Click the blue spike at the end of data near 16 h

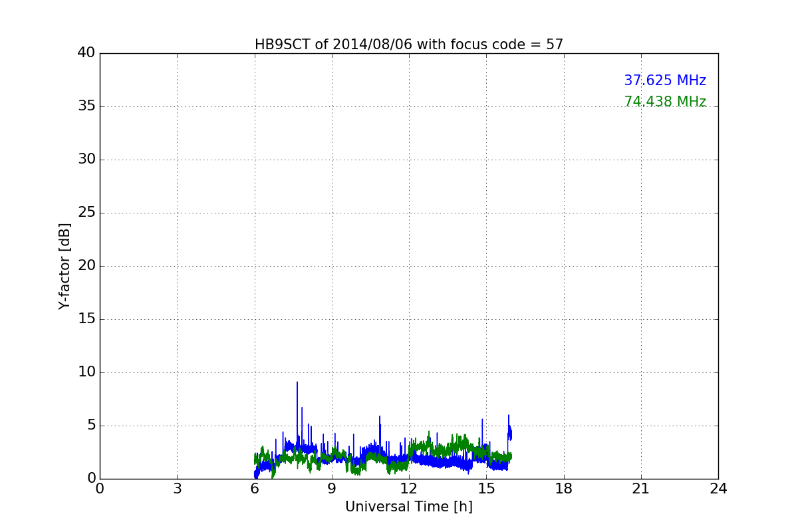tap(509, 429)
